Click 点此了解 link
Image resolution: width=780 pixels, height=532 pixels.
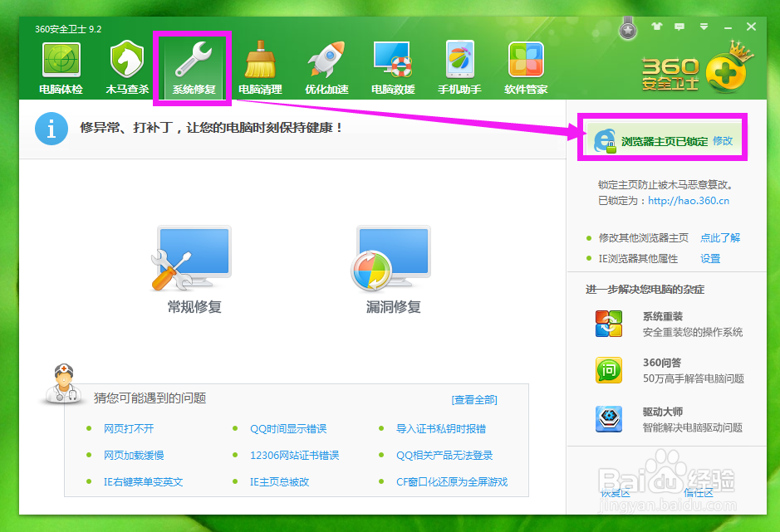coord(720,237)
